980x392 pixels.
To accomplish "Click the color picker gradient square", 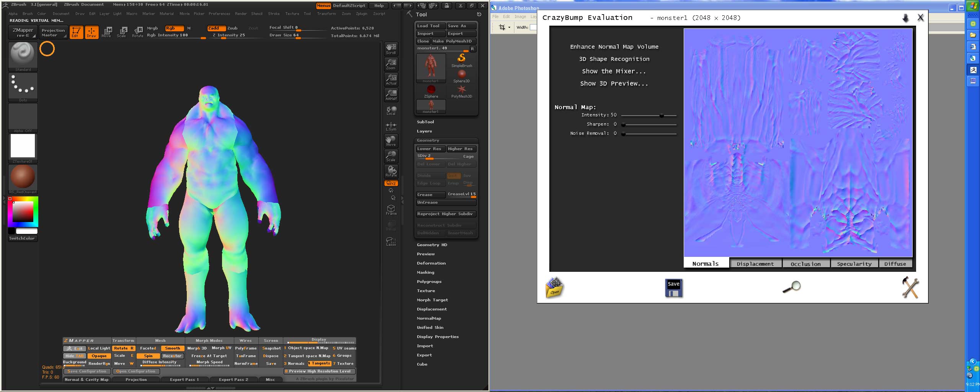I will pyautogui.click(x=23, y=212).
